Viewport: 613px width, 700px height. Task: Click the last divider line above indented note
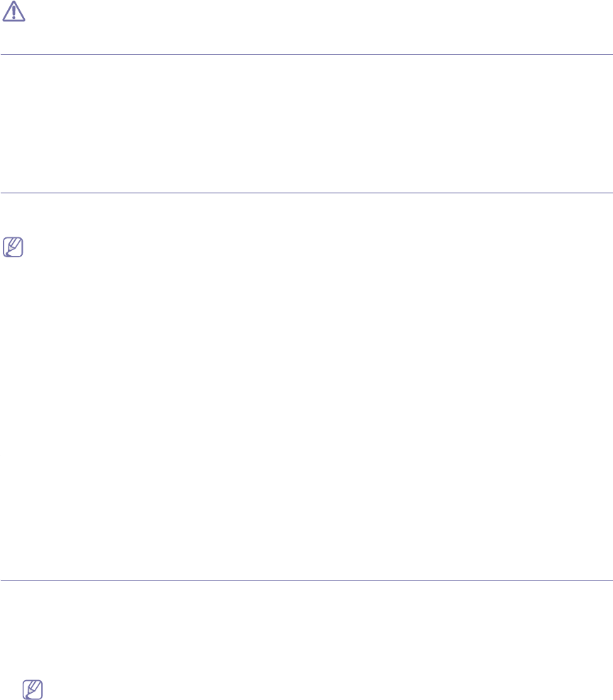pos(306,581)
